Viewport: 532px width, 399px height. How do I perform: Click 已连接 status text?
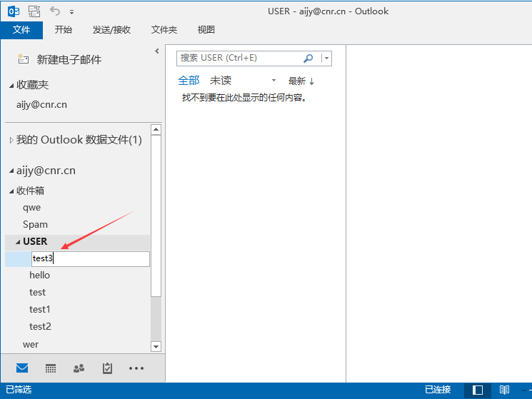coord(438,390)
